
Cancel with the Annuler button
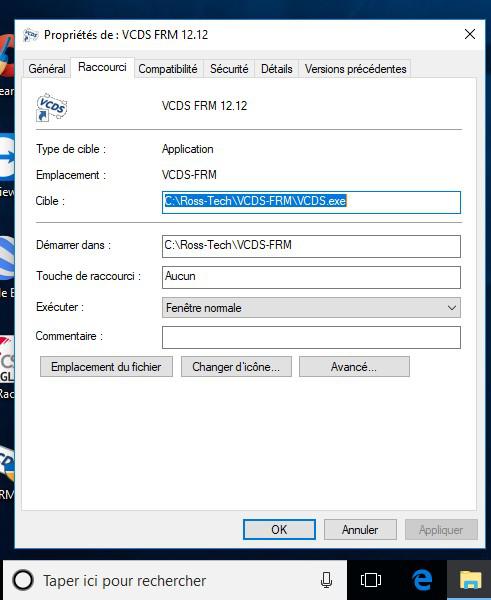click(x=360, y=530)
